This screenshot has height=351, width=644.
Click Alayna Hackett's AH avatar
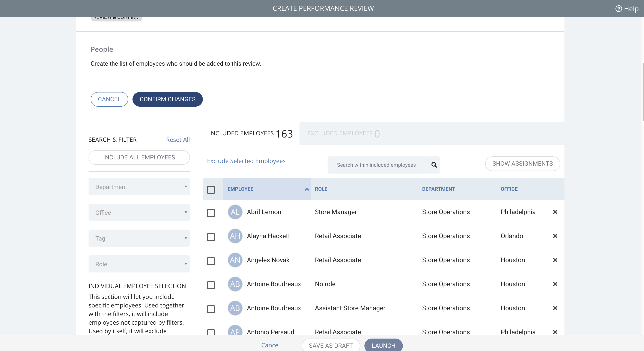click(235, 236)
